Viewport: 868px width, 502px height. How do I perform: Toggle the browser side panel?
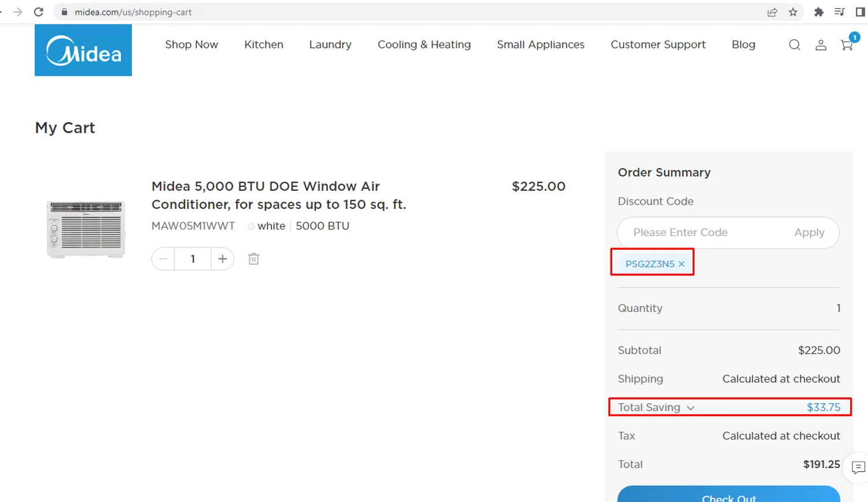pyautogui.click(x=860, y=12)
